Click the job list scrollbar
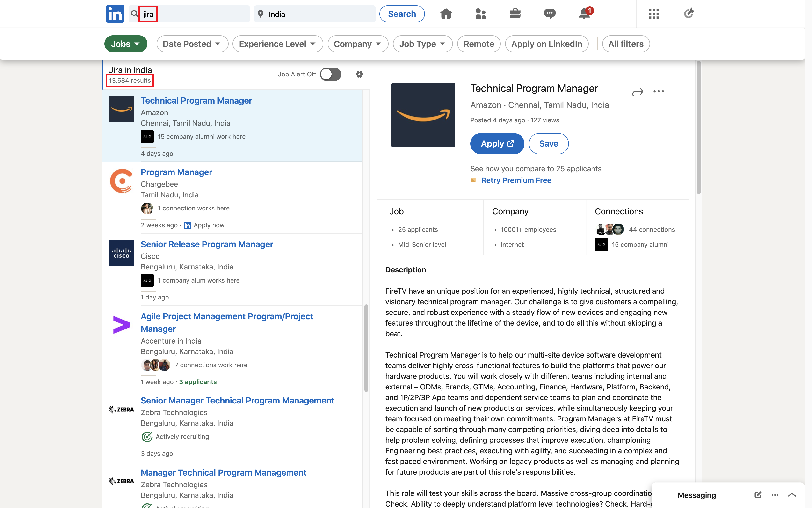This screenshot has height=508, width=812. click(366, 348)
